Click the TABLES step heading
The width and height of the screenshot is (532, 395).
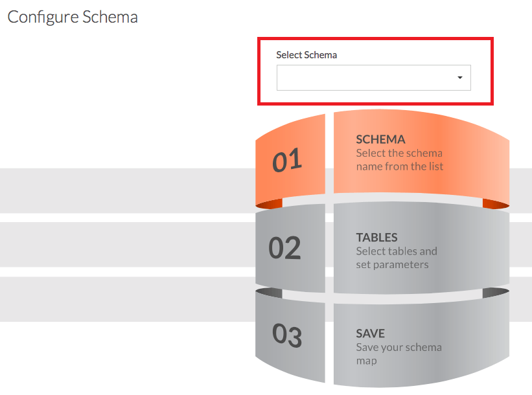[x=377, y=237]
